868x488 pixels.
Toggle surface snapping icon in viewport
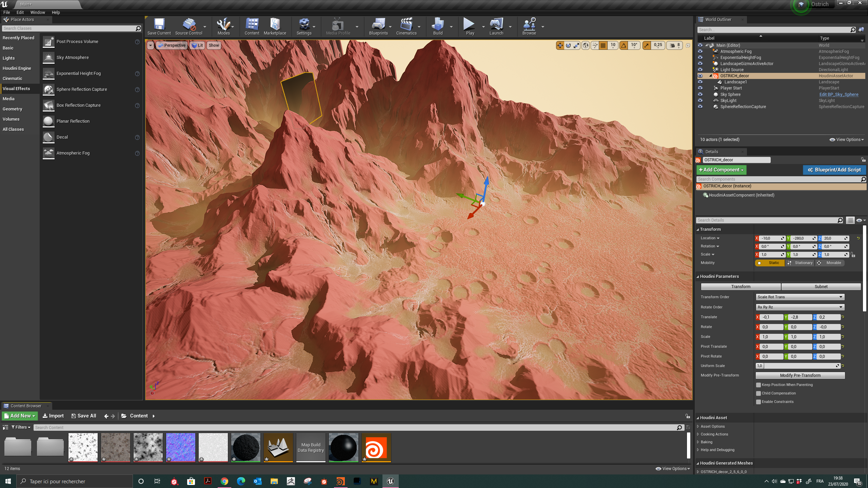click(595, 45)
